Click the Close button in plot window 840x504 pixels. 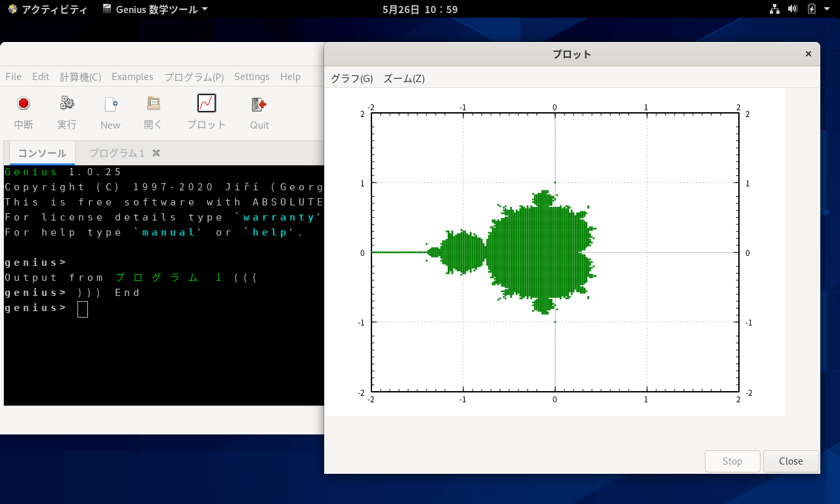[791, 461]
